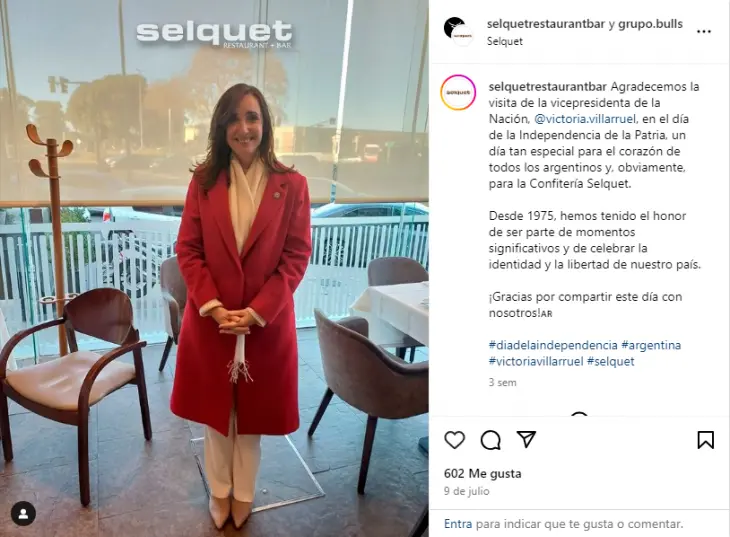Visit the grupo.bulls collaborator profile
730x537 pixels.
click(650, 24)
